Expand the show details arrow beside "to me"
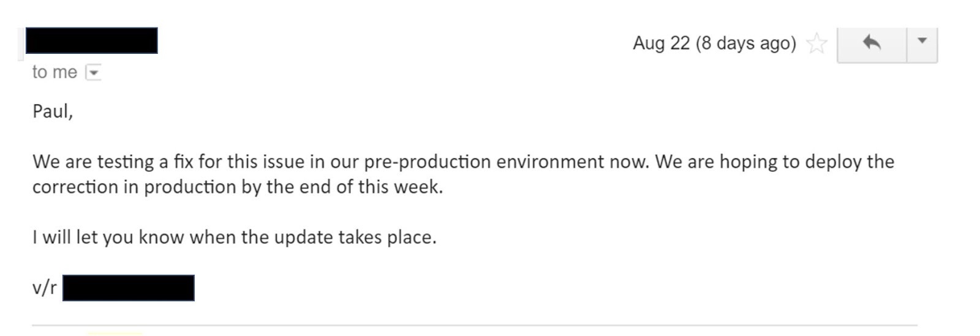Screen dimensions: 980x336 (93, 73)
